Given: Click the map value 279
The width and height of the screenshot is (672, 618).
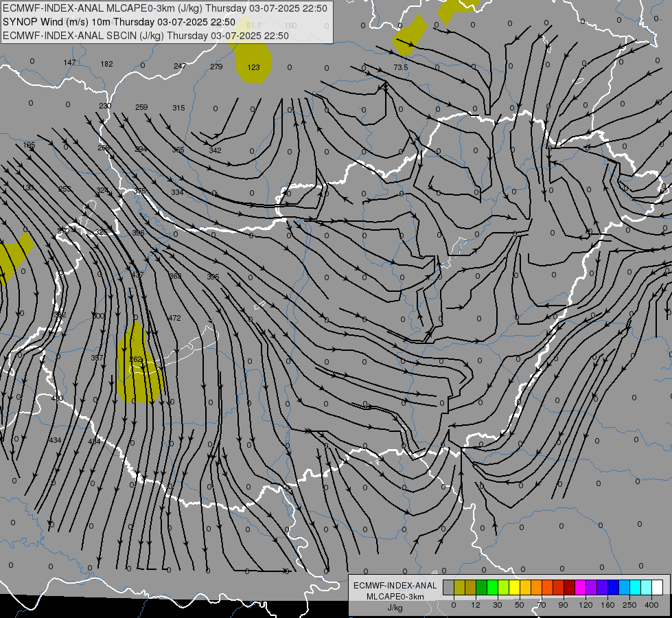Looking at the screenshot, I should [x=216, y=67].
